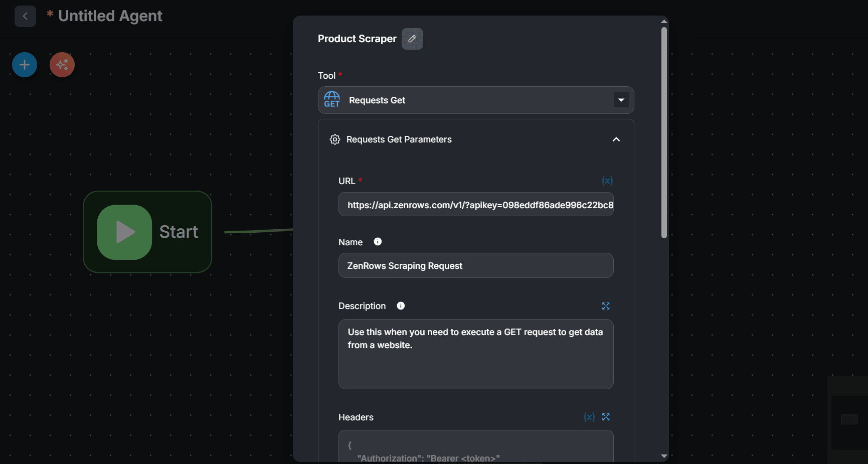Image resolution: width=868 pixels, height=464 pixels.
Task: Show info tooltip next to Description label
Action: 401,305
